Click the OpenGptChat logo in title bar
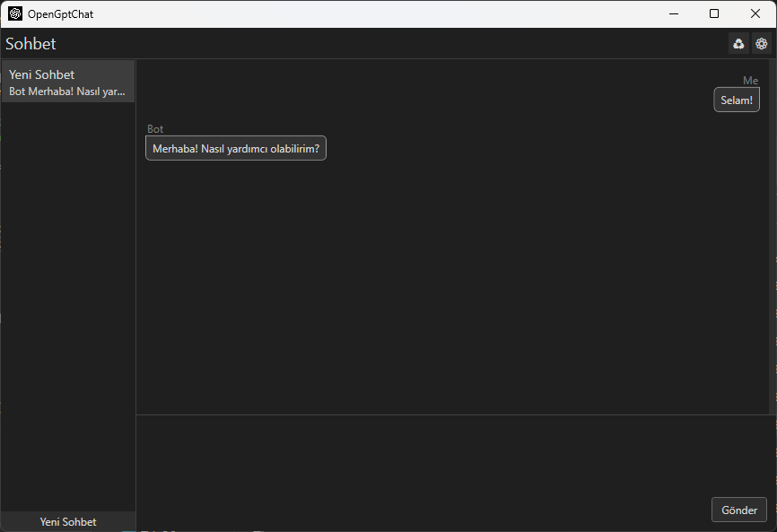This screenshot has width=777, height=532. coord(15,13)
